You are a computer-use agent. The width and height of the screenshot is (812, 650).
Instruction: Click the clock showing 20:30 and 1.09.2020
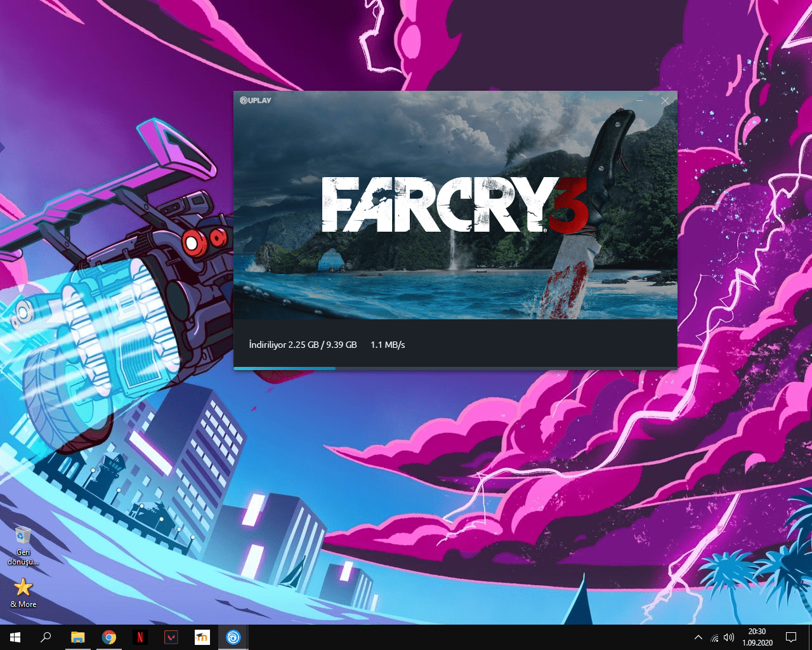point(757,637)
